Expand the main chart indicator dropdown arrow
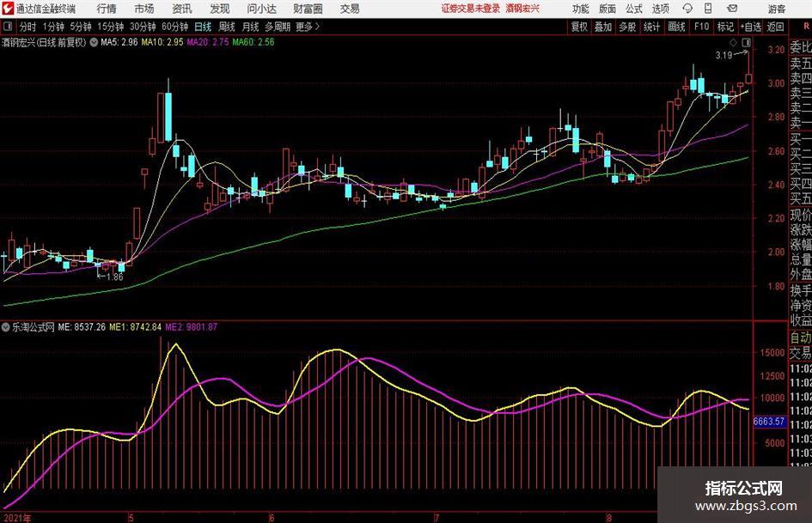Viewport: 812px width, 523px height. (x=94, y=42)
